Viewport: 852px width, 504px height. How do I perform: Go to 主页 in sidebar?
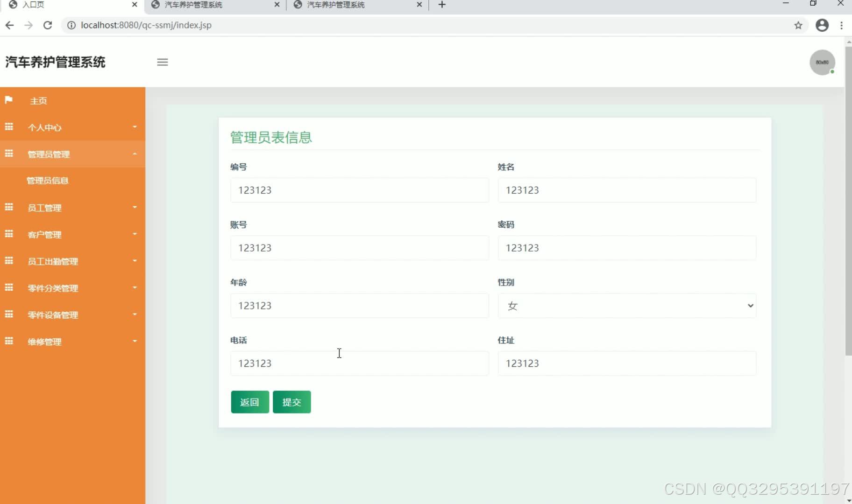pyautogui.click(x=38, y=101)
